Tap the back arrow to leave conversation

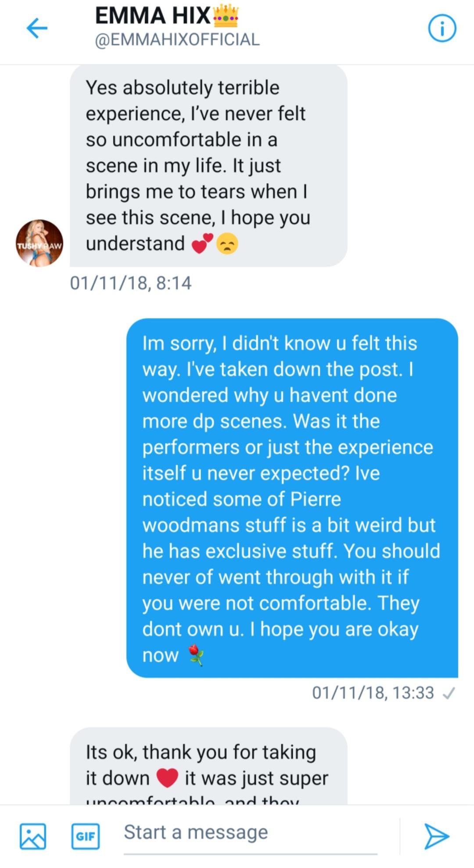pos(37,29)
